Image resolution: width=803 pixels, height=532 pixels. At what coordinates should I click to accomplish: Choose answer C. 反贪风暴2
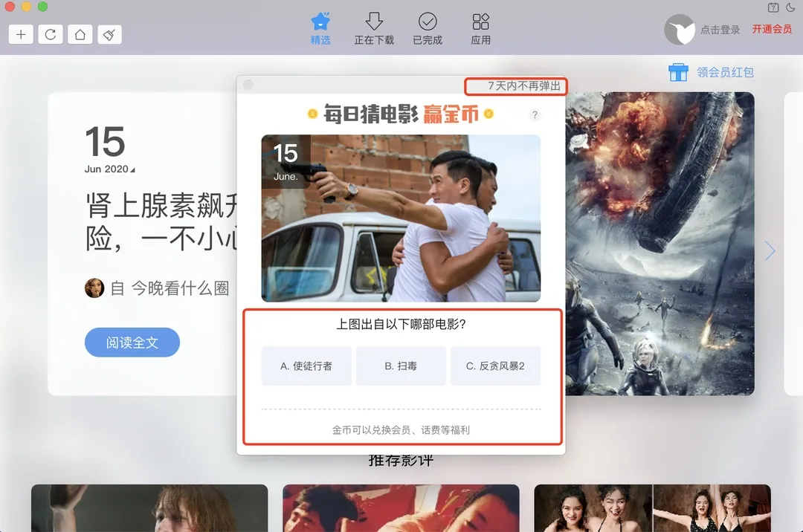[x=495, y=366]
